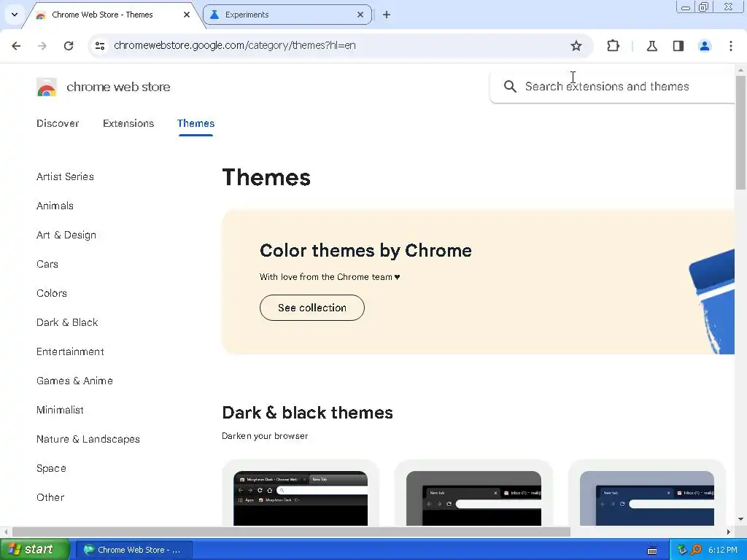Click the keyboard icon in the taskbar
Image resolution: width=747 pixels, height=560 pixels.
(652, 551)
